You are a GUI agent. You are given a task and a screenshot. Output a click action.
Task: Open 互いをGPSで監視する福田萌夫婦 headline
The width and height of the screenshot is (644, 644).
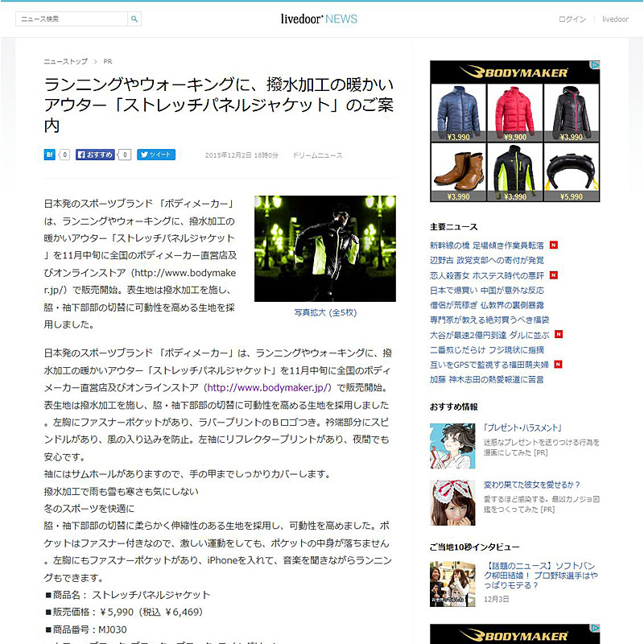pos(489,365)
